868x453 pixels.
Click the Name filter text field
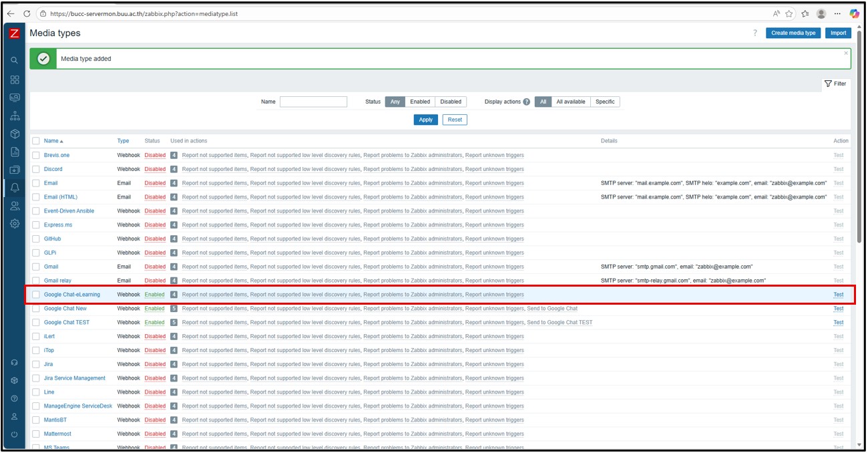point(313,102)
